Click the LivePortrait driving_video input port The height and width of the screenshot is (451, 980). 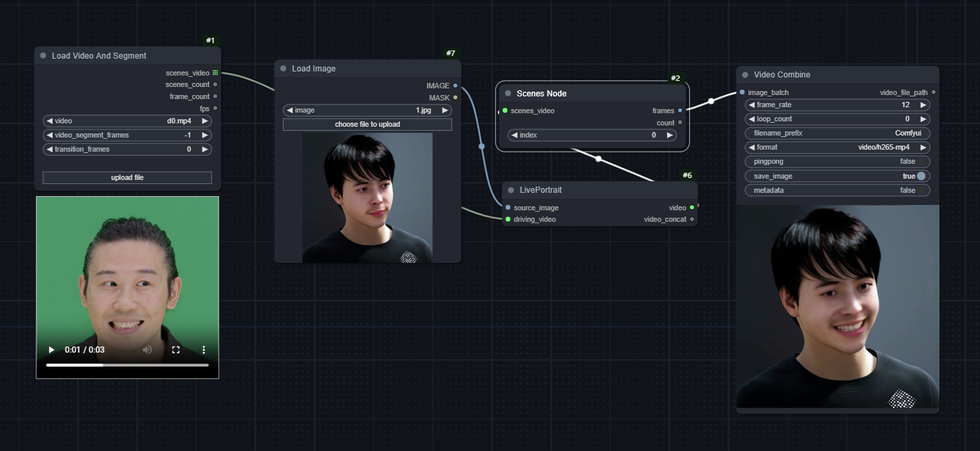point(508,219)
